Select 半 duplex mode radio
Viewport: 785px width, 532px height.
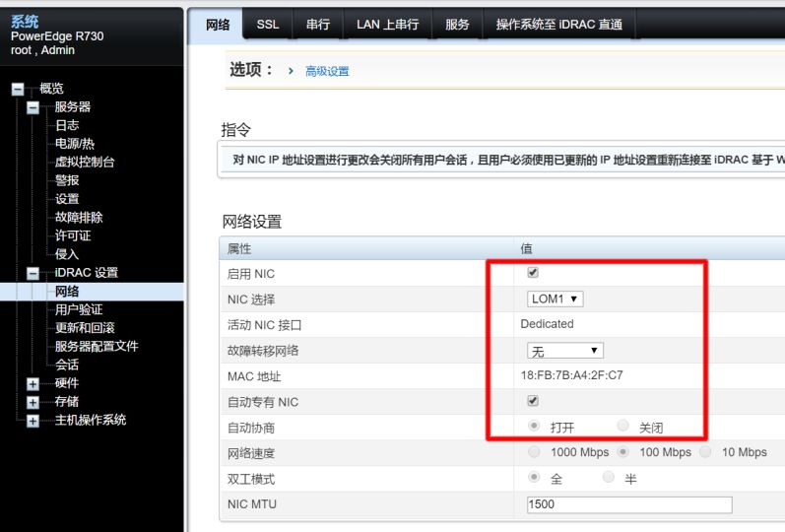click(608, 477)
